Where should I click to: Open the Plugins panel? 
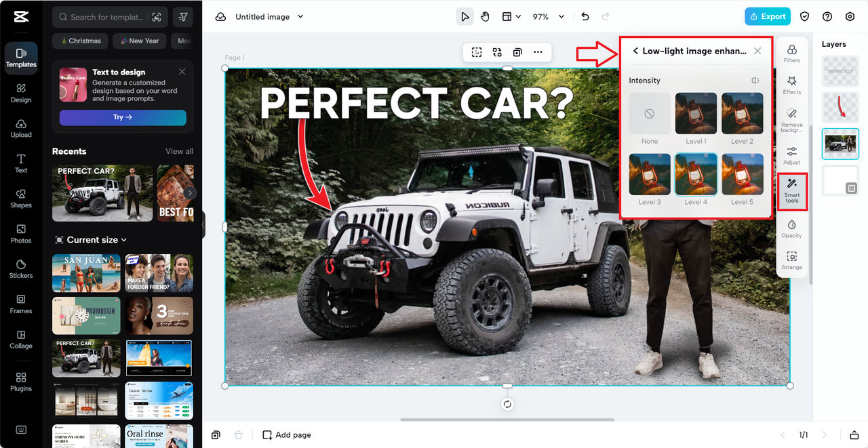pos(21,382)
